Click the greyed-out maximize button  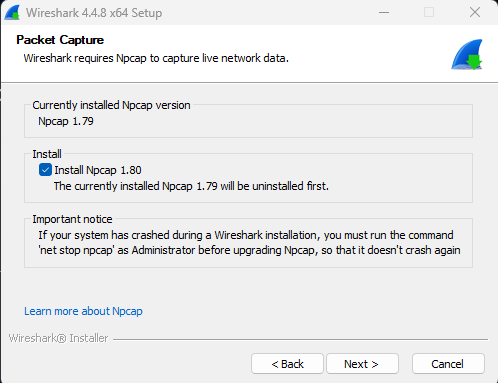[429, 13]
